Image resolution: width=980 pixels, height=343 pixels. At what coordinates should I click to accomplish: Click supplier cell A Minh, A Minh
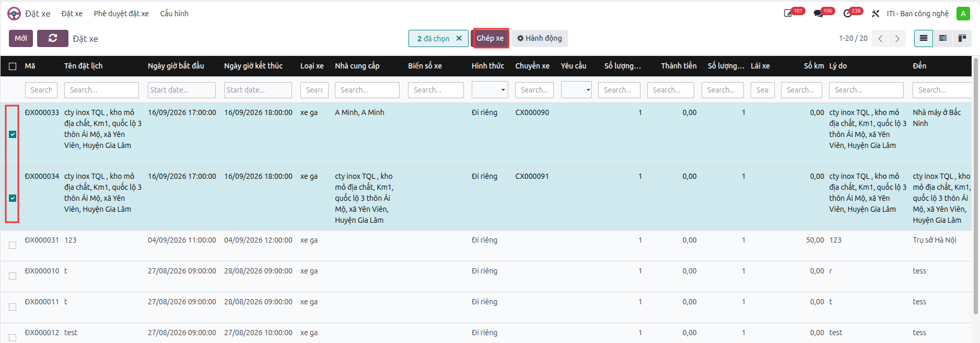[359, 112]
